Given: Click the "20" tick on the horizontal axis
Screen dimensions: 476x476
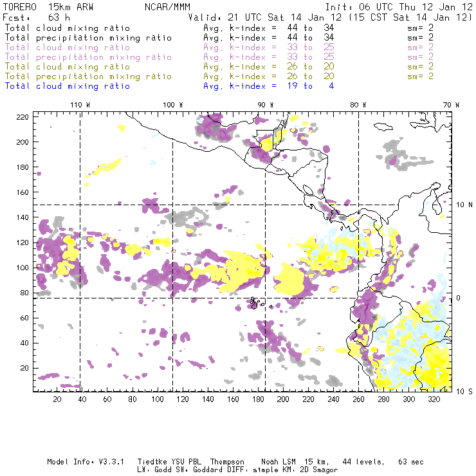Looking at the screenshot, I should pos(57,399).
